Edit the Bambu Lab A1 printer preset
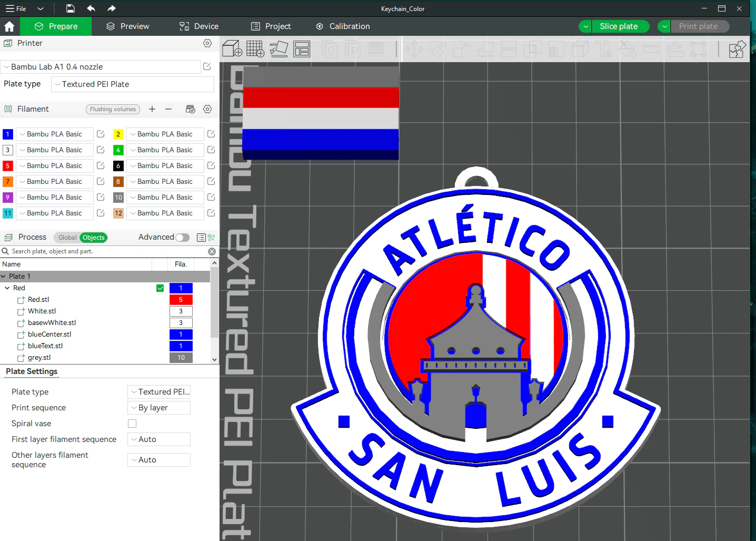Viewport: 756px width, 541px height. coord(207,67)
